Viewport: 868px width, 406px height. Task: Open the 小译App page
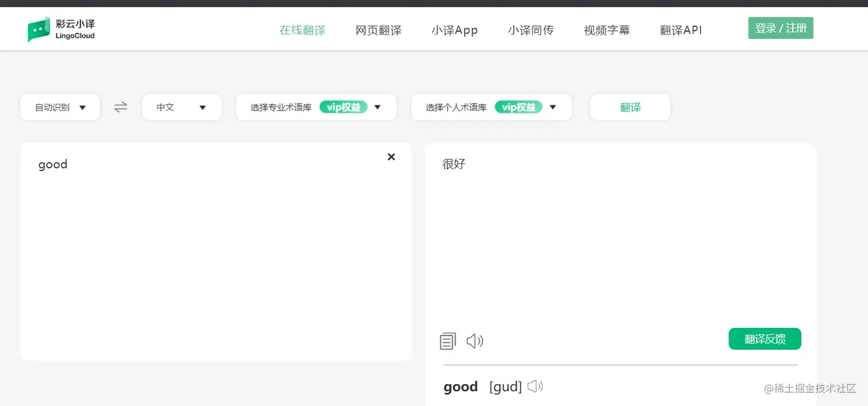(x=455, y=30)
